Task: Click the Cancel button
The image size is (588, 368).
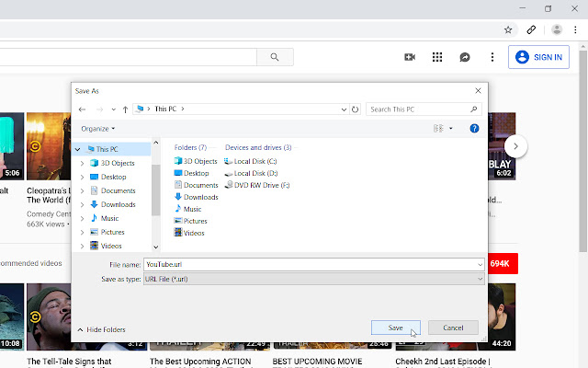Action: (453, 328)
